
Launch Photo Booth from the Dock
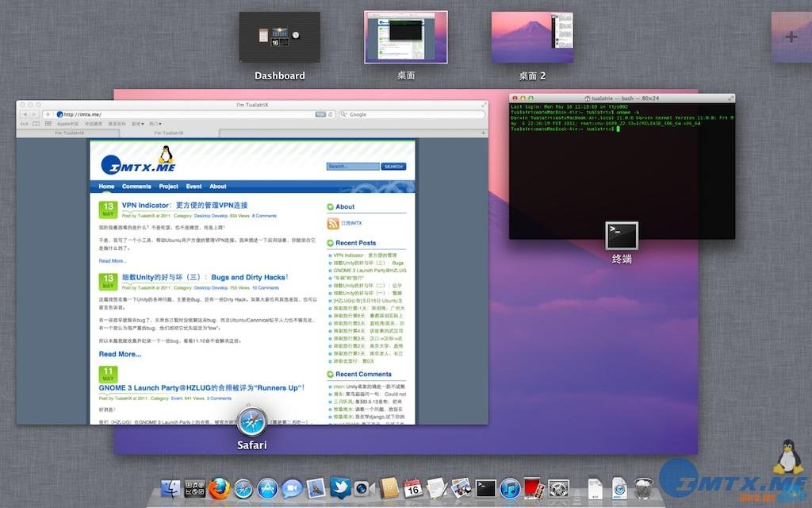(534, 488)
